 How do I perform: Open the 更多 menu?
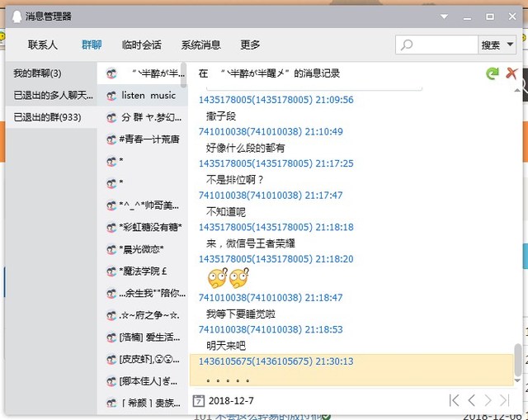pyautogui.click(x=250, y=45)
